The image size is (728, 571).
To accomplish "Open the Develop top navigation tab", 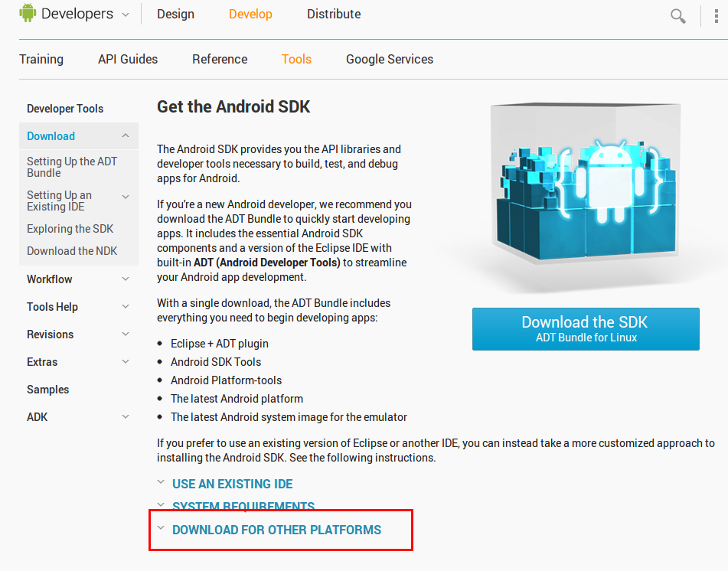I will pyautogui.click(x=250, y=14).
